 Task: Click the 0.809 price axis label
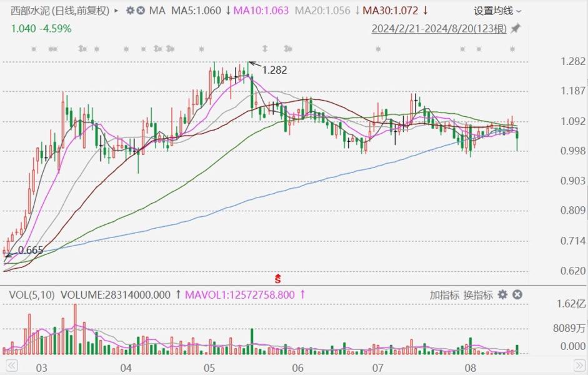pos(572,211)
